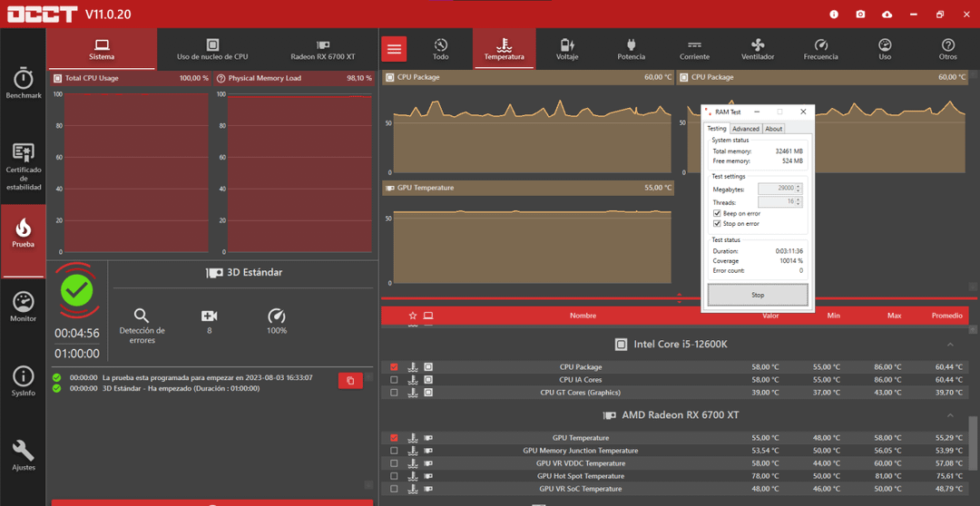Take a screenshot with the camera icon
The image size is (980, 506).
click(860, 14)
